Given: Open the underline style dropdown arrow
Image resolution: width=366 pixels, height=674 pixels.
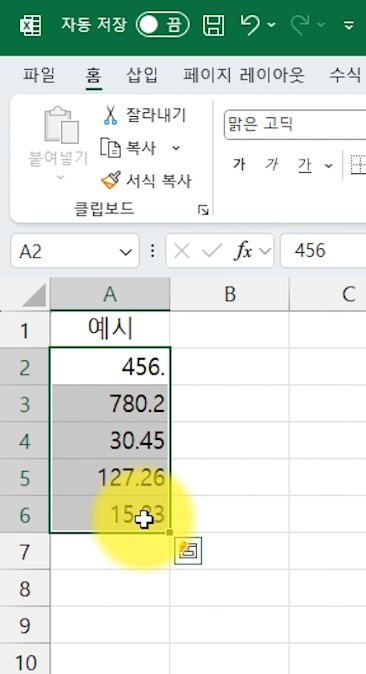Looking at the screenshot, I should click(329, 165).
